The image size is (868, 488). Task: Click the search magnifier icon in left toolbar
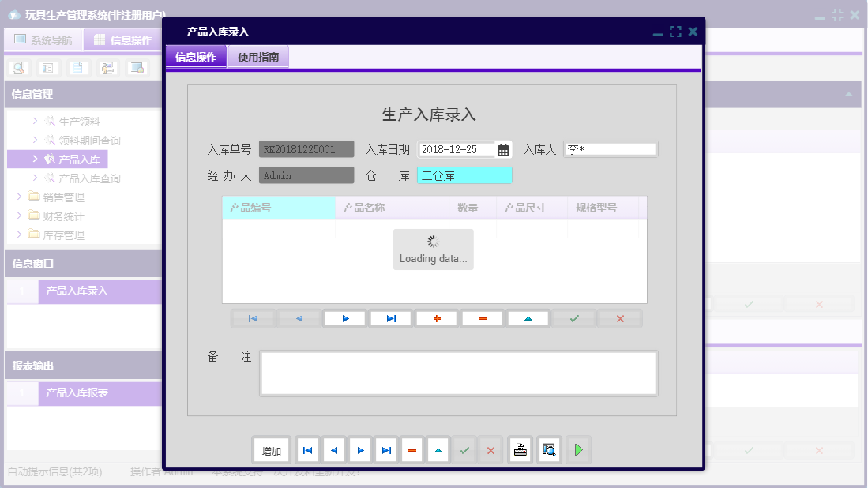tap(17, 68)
